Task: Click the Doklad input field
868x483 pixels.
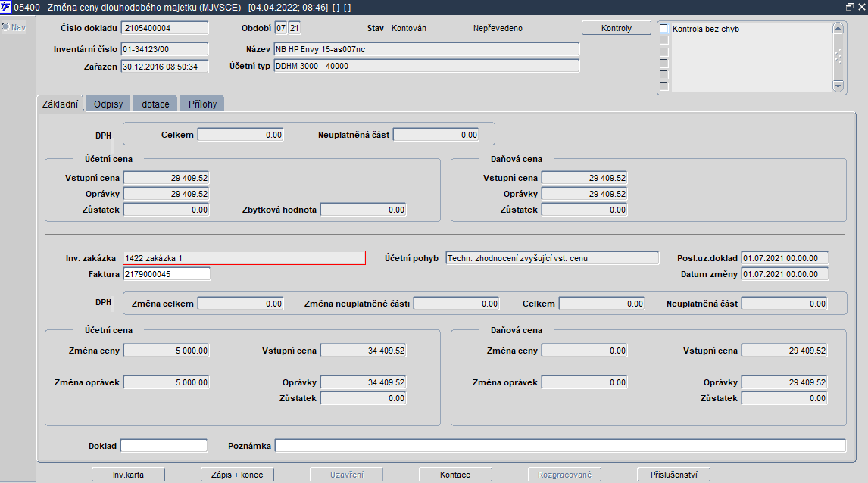Action: 164,445
